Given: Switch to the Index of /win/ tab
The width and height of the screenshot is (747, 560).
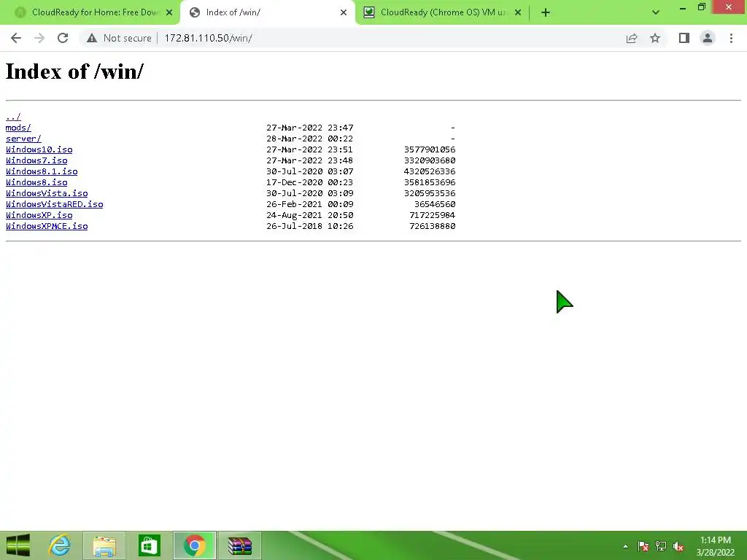Looking at the screenshot, I should pos(267,12).
